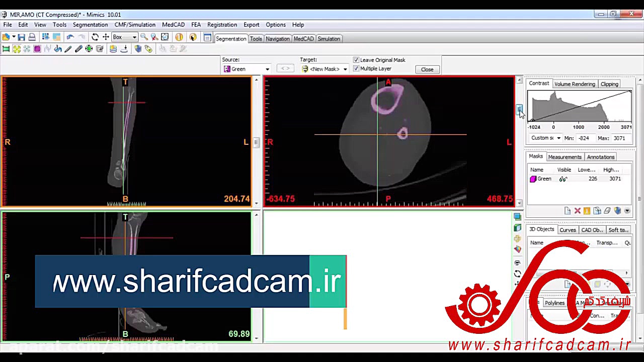Open project with the folder icon
Image resolution: width=644 pixels, height=362 pixels.
point(6,37)
